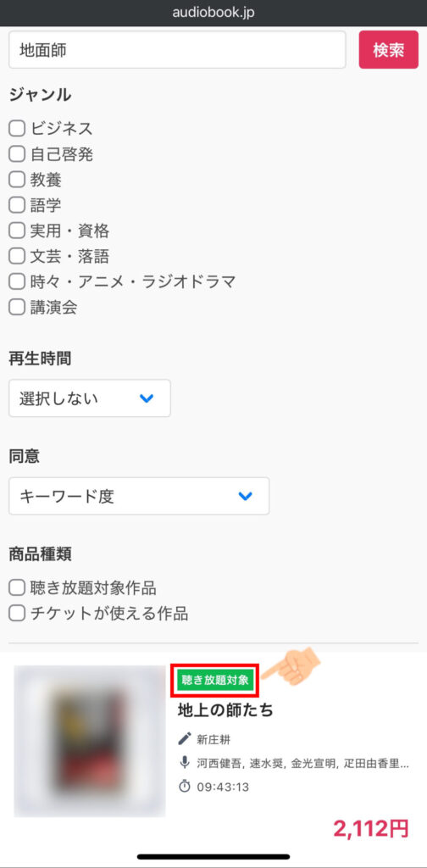Enable the 聴き放題対象作品 checkbox
Image resolution: width=427 pixels, height=868 pixels.
tap(17, 587)
